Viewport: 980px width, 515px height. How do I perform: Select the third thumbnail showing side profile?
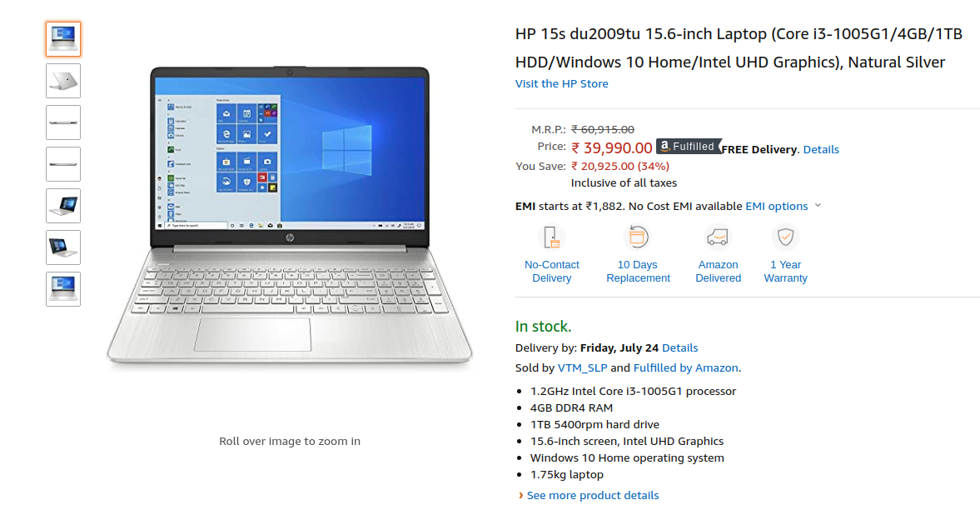click(63, 122)
